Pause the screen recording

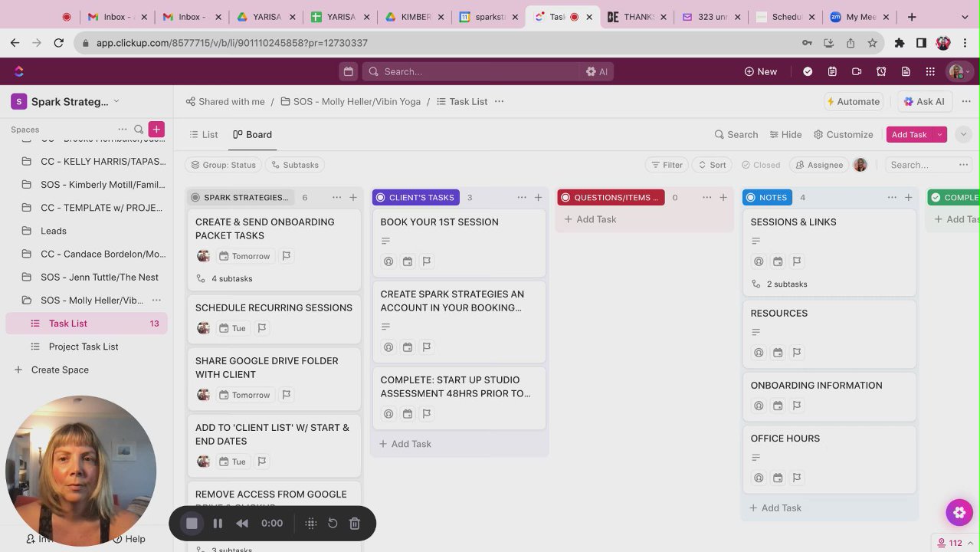tap(218, 524)
